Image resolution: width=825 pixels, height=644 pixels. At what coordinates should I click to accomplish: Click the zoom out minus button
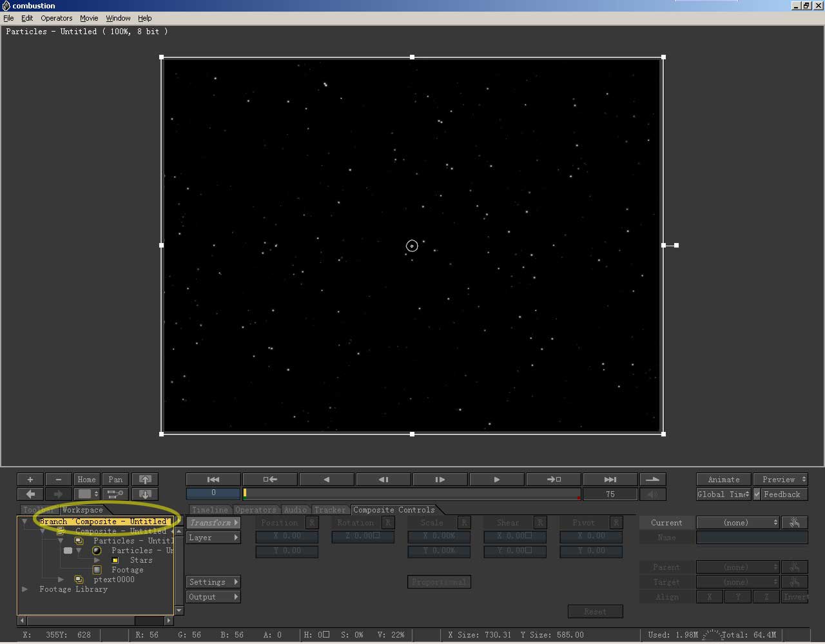click(59, 480)
